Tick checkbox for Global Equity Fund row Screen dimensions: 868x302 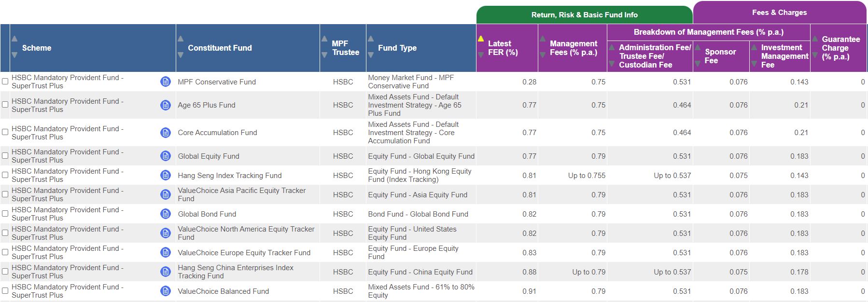5,156
